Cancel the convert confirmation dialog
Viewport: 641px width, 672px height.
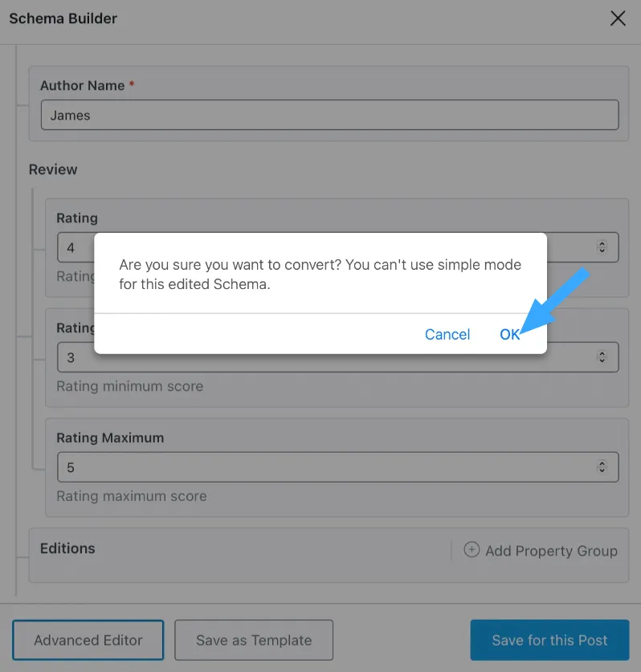tap(447, 334)
